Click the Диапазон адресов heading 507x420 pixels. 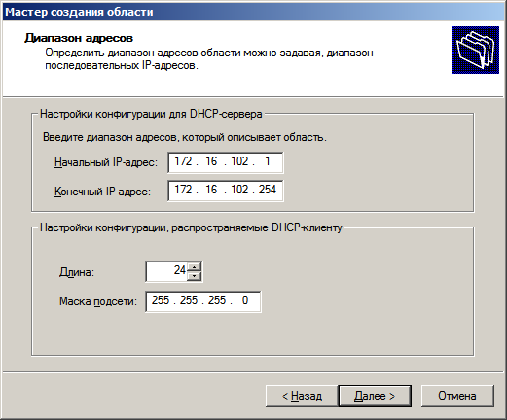click(79, 38)
